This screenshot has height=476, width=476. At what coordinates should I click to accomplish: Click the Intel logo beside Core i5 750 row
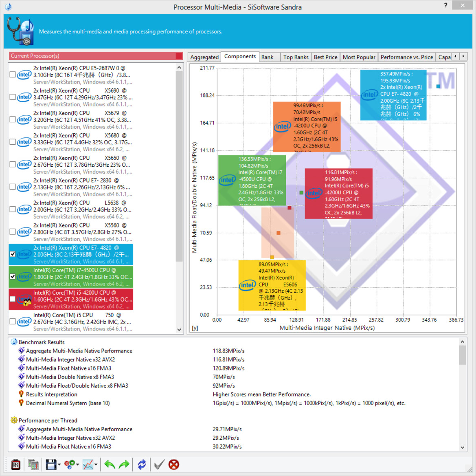[24, 322]
